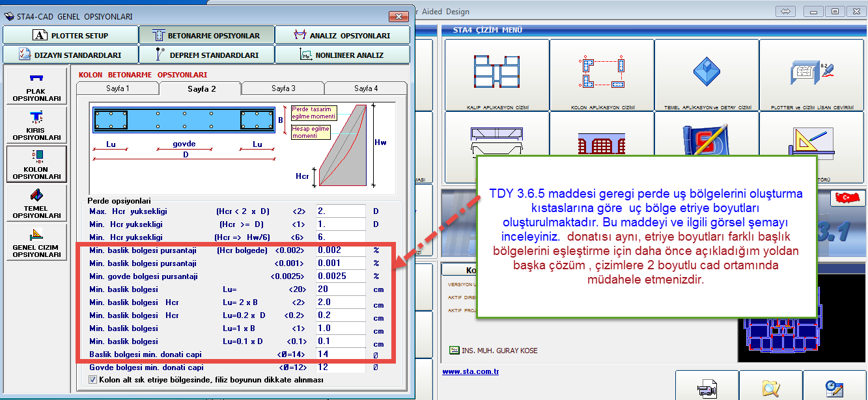Viewport: 868px width, 400px height.
Task: Select Plak Opsiyonları in sidebar
Action: pyautogui.click(x=36, y=85)
